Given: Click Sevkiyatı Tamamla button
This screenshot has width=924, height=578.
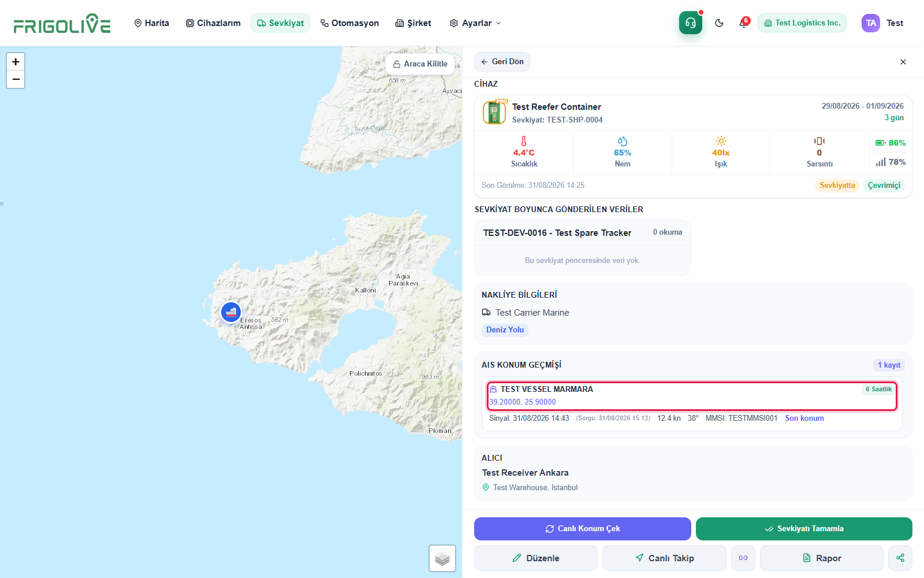Looking at the screenshot, I should (804, 529).
